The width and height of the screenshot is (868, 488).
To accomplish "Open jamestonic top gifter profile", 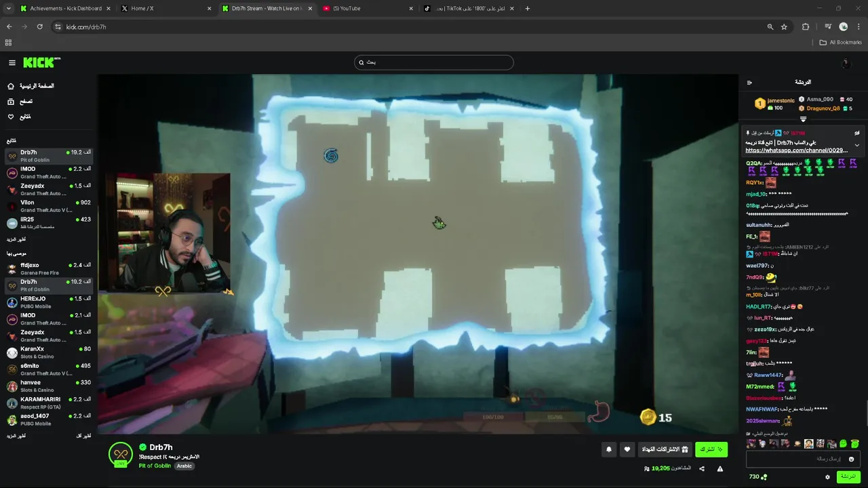I will click(x=781, y=100).
